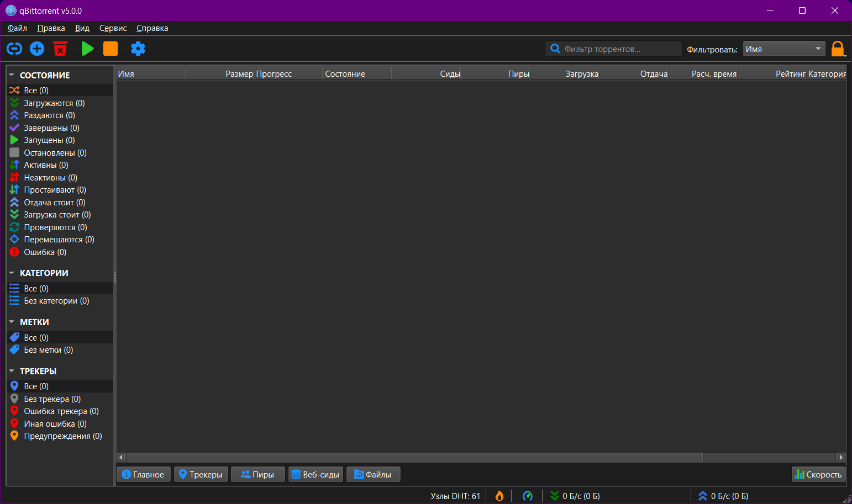Click the green start torrents icon
Screen dimensions: 852x504
(87, 49)
